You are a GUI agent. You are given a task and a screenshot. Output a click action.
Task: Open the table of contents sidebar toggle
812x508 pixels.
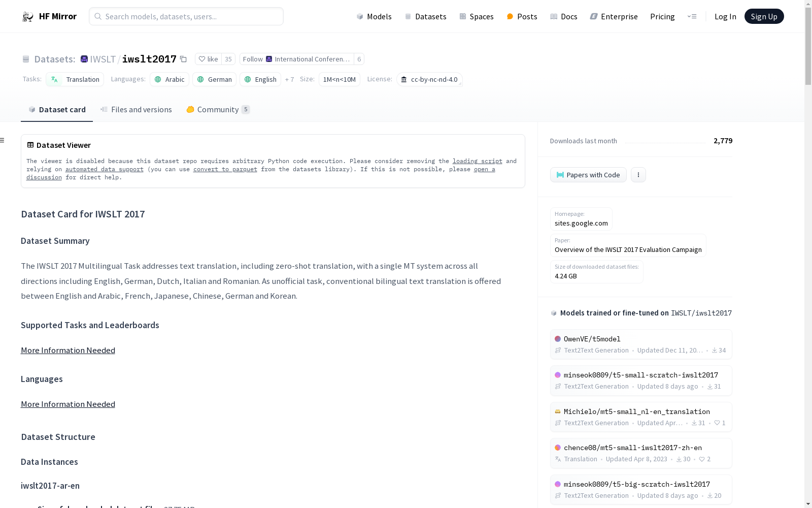pos(3,140)
